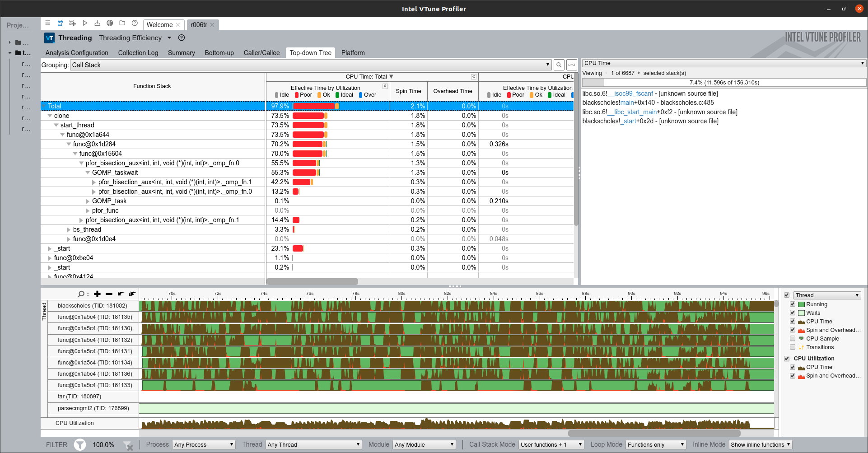Click the data grid horizontal scrollbar

[312, 281]
